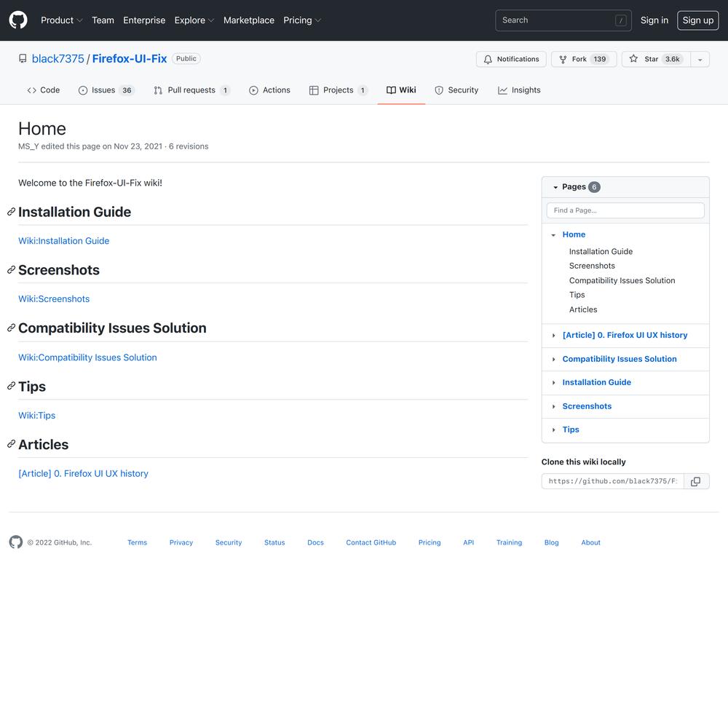The width and height of the screenshot is (728, 728).
Task: Click the GitHub mark in the footer
Action: coord(16,542)
